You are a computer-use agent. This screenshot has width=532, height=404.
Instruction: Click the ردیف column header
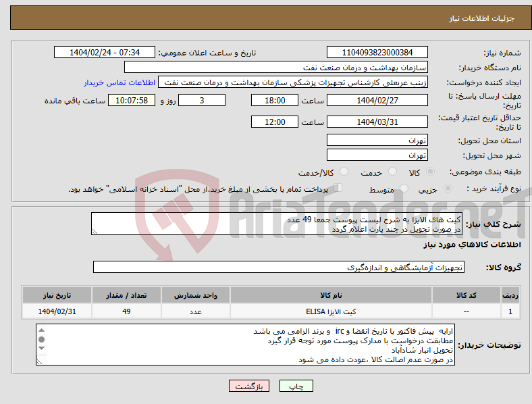tap(510, 295)
